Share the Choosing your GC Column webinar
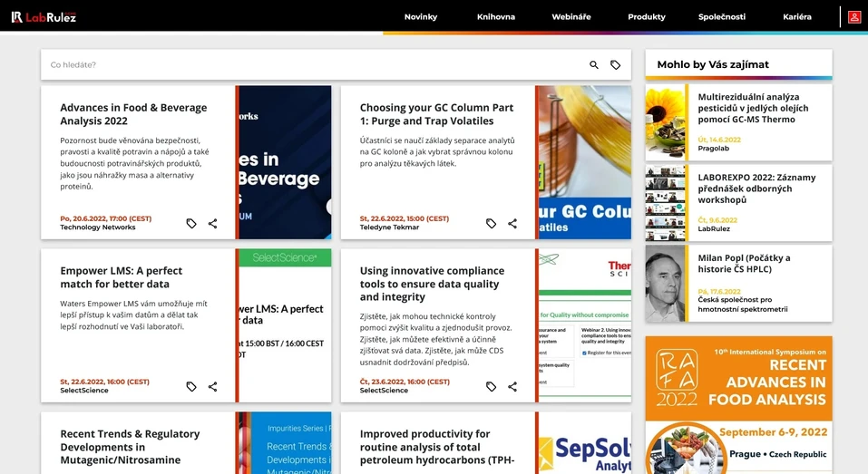Screen dimensions: 868x474 pyautogui.click(x=512, y=223)
